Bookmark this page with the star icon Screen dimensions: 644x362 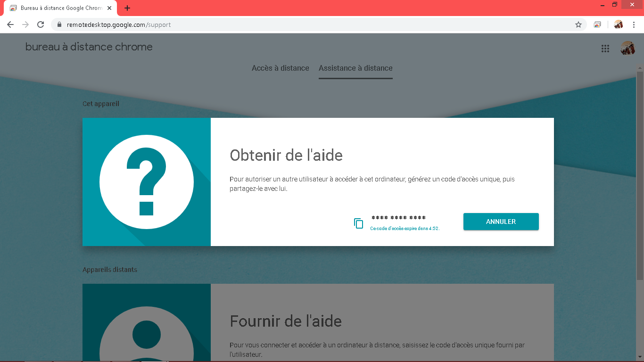coord(578,25)
